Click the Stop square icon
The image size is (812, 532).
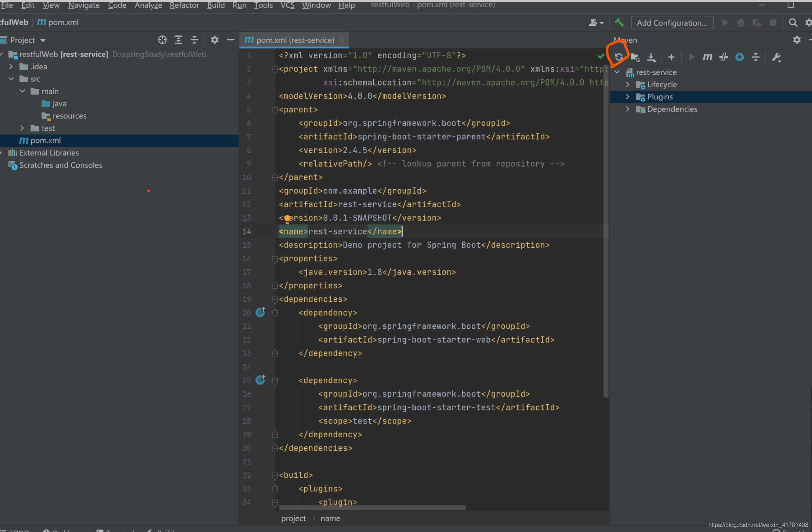coord(773,22)
